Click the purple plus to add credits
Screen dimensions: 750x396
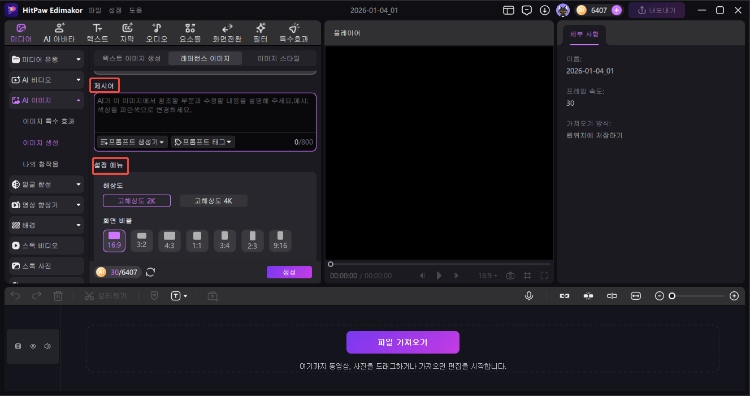tap(617, 10)
